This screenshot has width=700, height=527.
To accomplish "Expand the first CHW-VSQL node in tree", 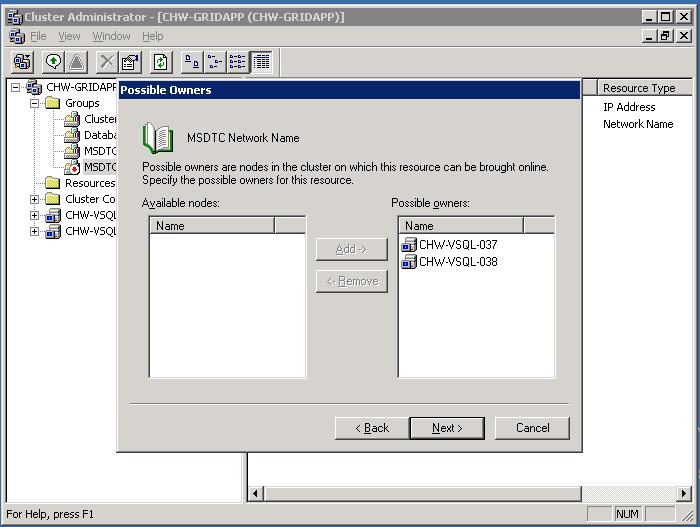I will [x=34, y=215].
